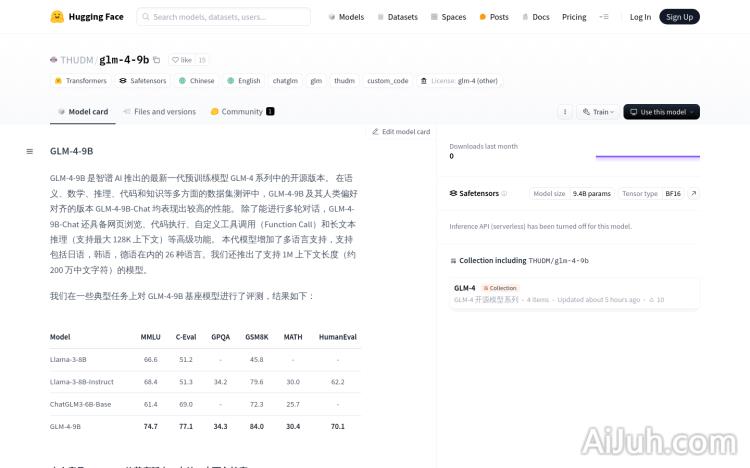Switch to Files and versions tab
This screenshot has width=750, height=468.
pos(159,112)
